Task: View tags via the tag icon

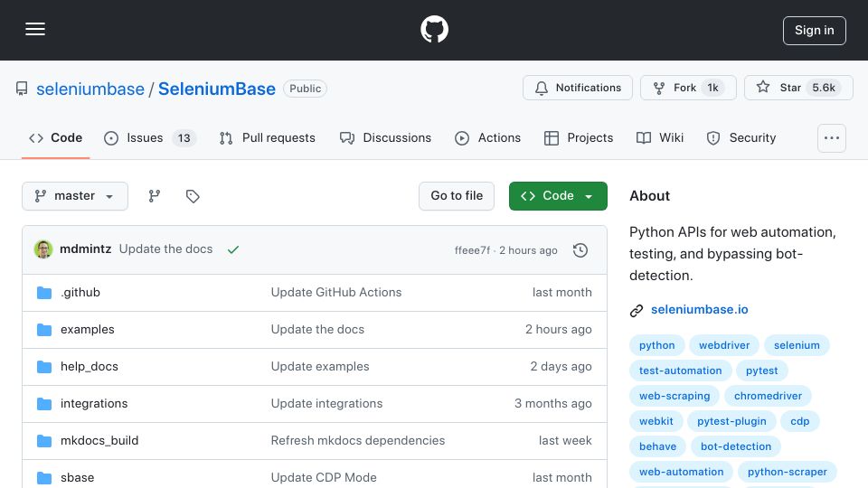Action: tap(193, 196)
